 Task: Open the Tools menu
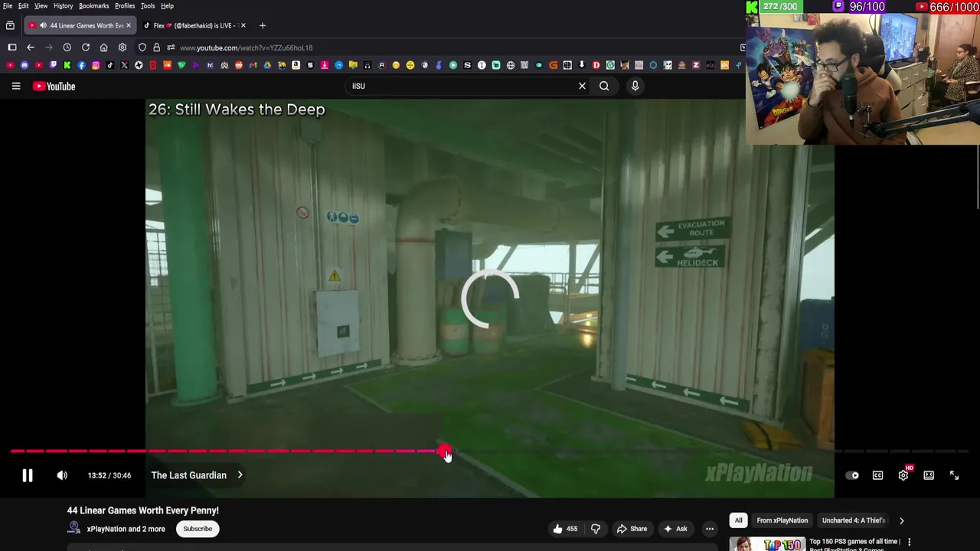(x=148, y=6)
